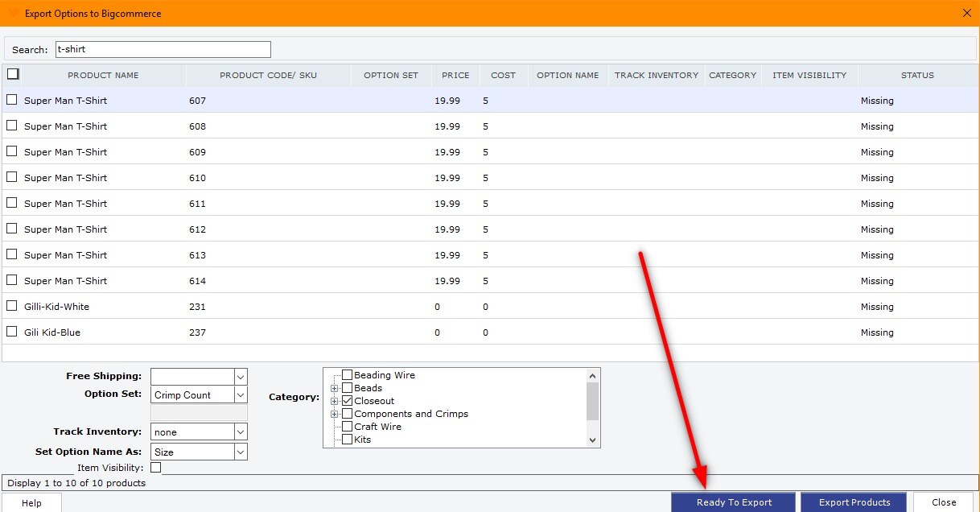This screenshot has width=980, height=512.
Task: Click the category list scroll-down arrow
Action: point(593,440)
